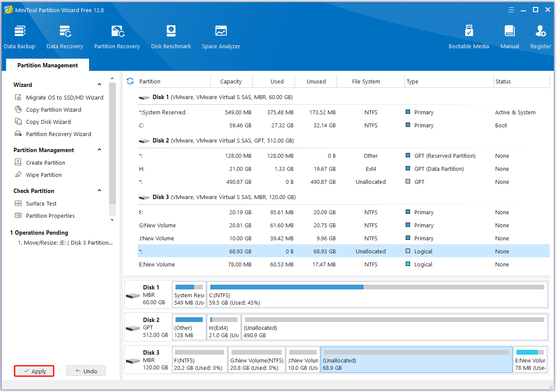Screen dimensions: 556x392
Task: Sort by Status column header
Action: 522,81
